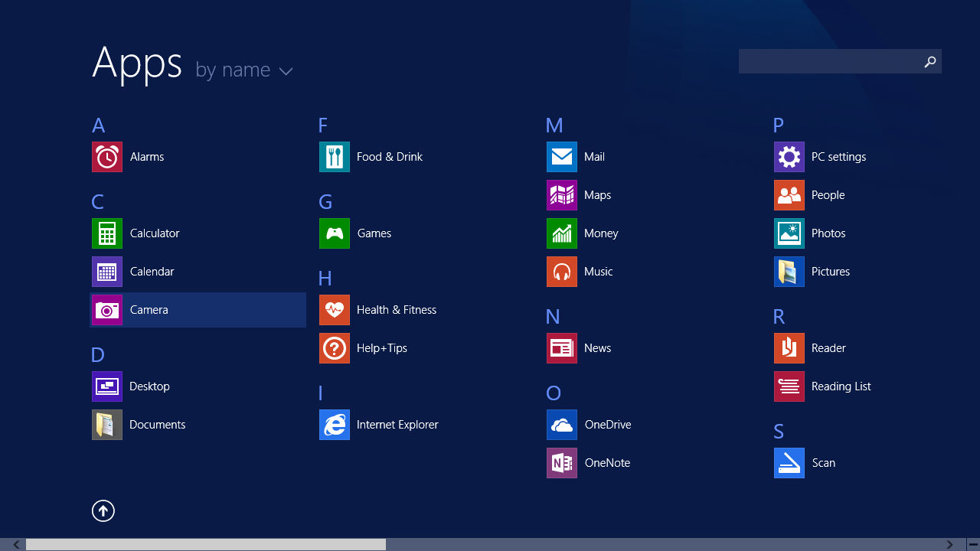The image size is (980, 551).
Task: Open the News app icon
Action: [x=562, y=348]
